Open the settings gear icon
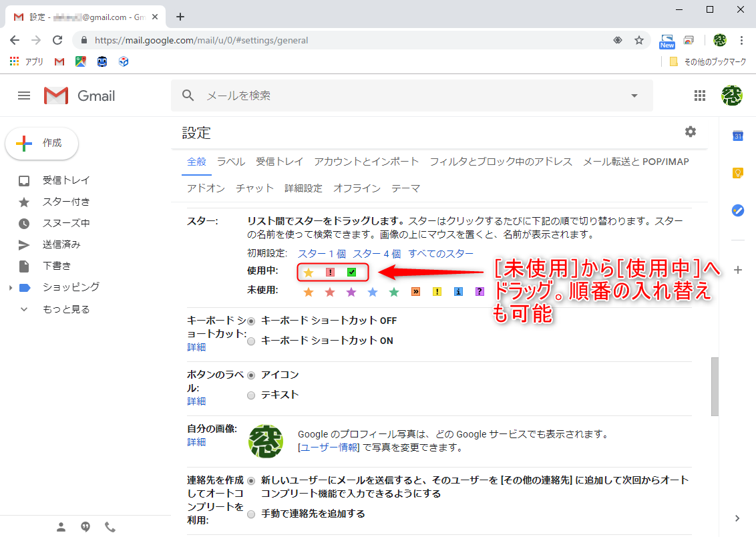Image resolution: width=756 pixels, height=537 pixels. [x=690, y=132]
